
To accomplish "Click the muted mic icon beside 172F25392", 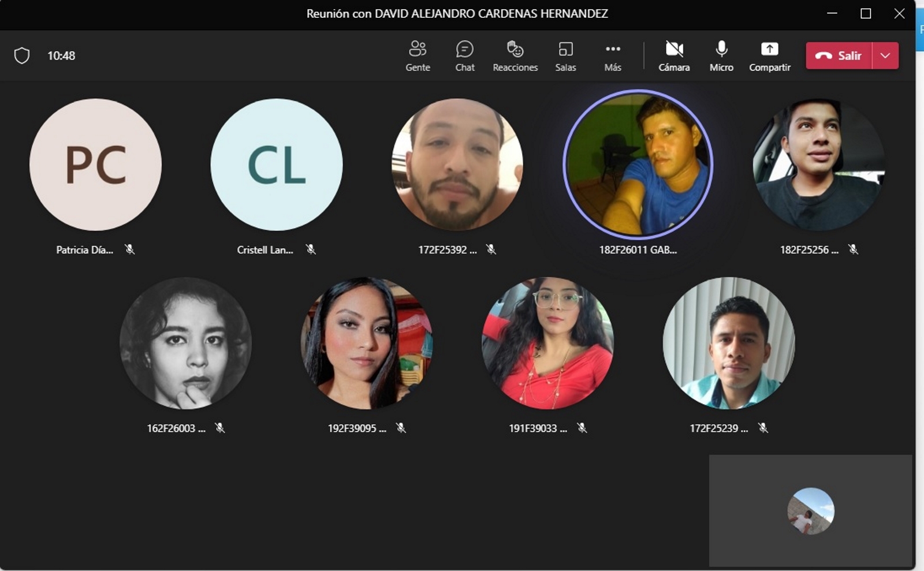I will click(x=491, y=249).
